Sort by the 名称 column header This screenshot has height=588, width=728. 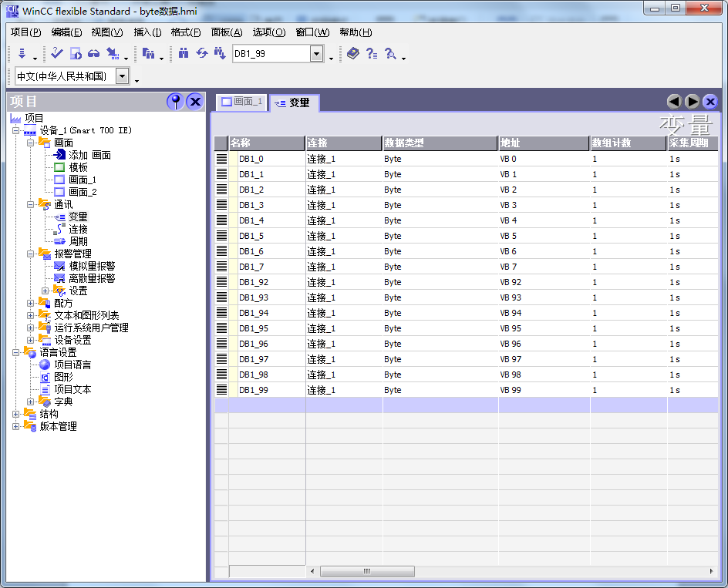[267, 143]
